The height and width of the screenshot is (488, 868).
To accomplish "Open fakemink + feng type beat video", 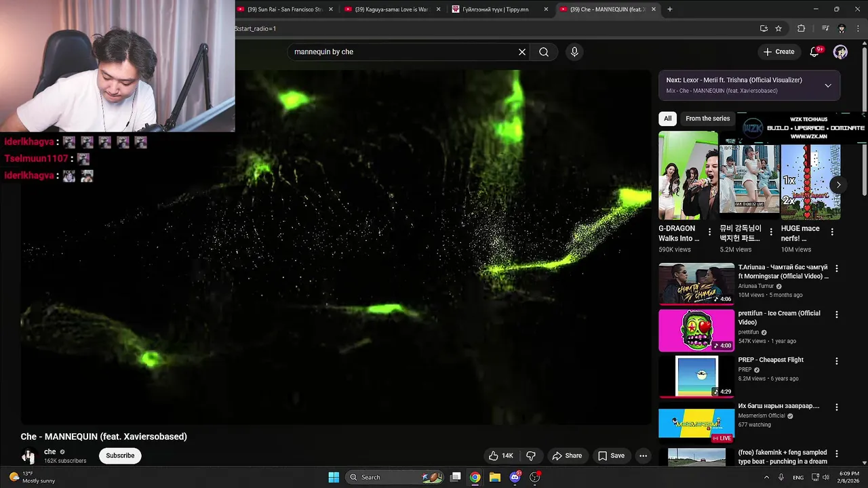I will (783, 457).
